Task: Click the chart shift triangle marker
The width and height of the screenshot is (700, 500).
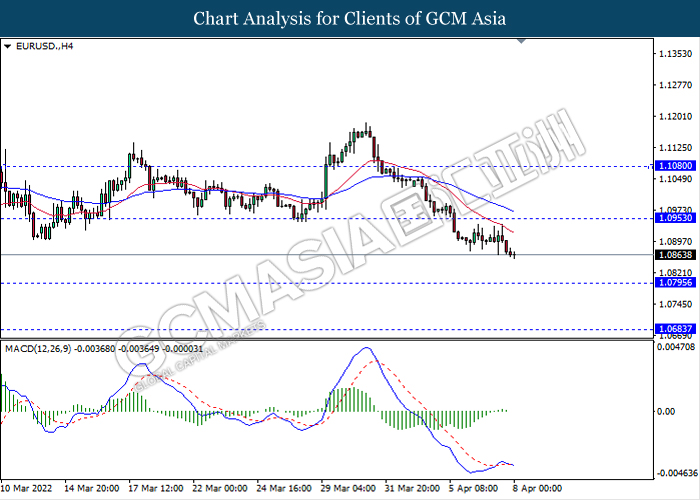Action: (x=521, y=41)
